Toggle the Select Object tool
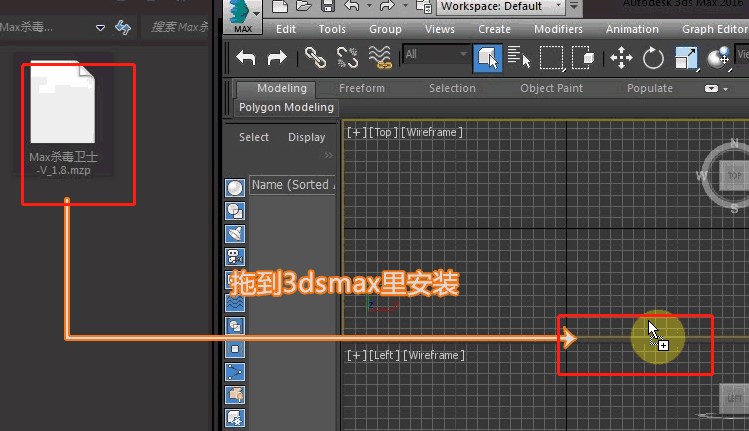749x431 pixels. click(487, 58)
